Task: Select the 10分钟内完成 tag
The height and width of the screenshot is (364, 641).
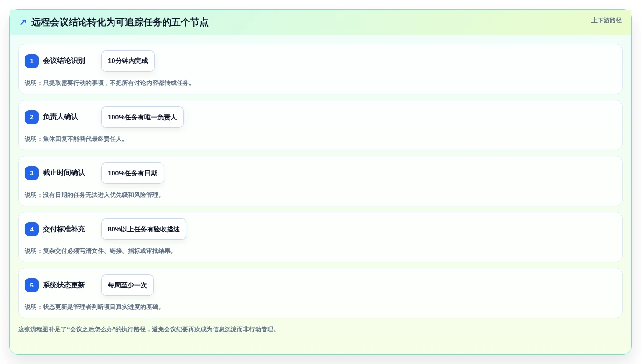Action: pyautogui.click(x=128, y=61)
